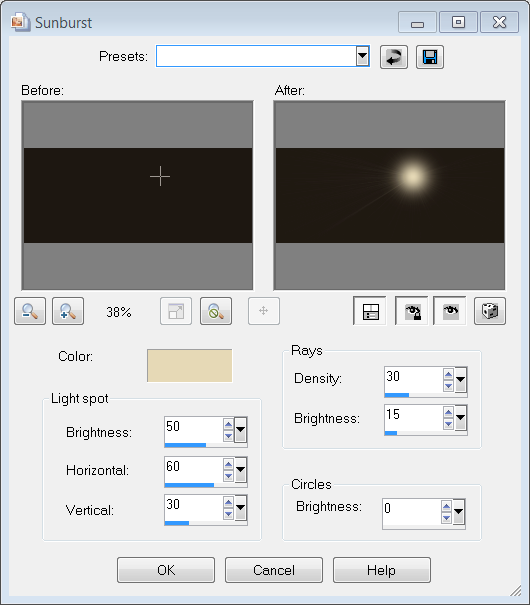Click the Rays Density blue slider bar
Image resolution: width=530 pixels, height=605 pixels.
[397, 395]
